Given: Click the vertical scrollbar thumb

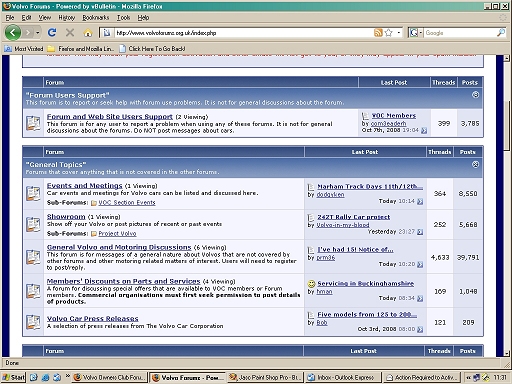Looking at the screenshot, I should point(507,125).
